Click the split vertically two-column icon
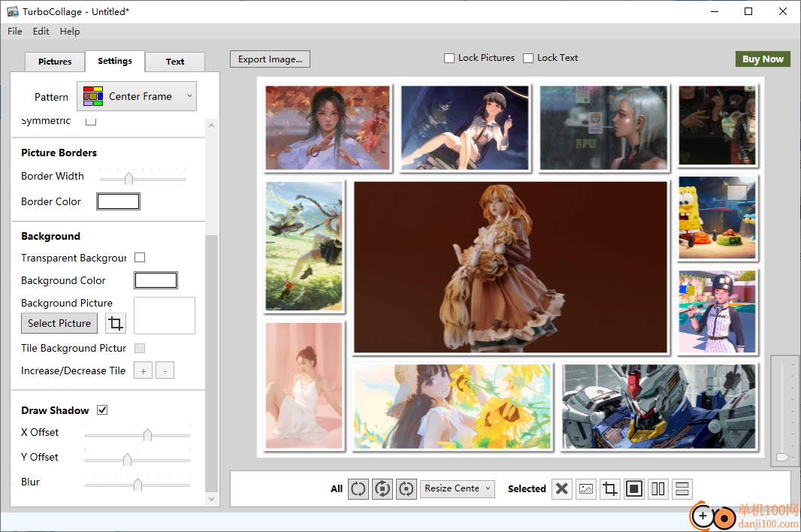The height and width of the screenshot is (532, 801). pos(658,488)
